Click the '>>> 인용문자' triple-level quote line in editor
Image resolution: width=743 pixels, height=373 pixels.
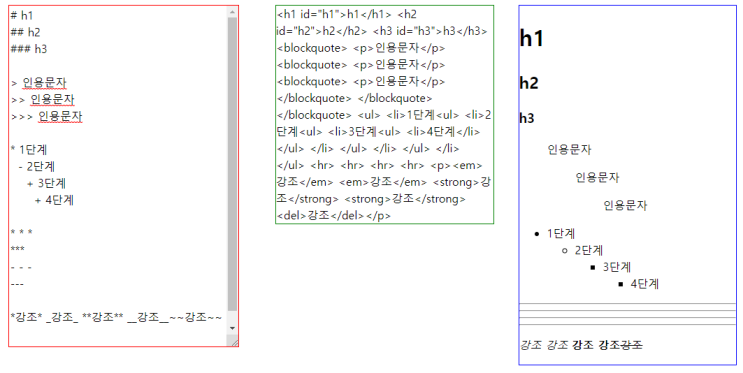click(46, 116)
